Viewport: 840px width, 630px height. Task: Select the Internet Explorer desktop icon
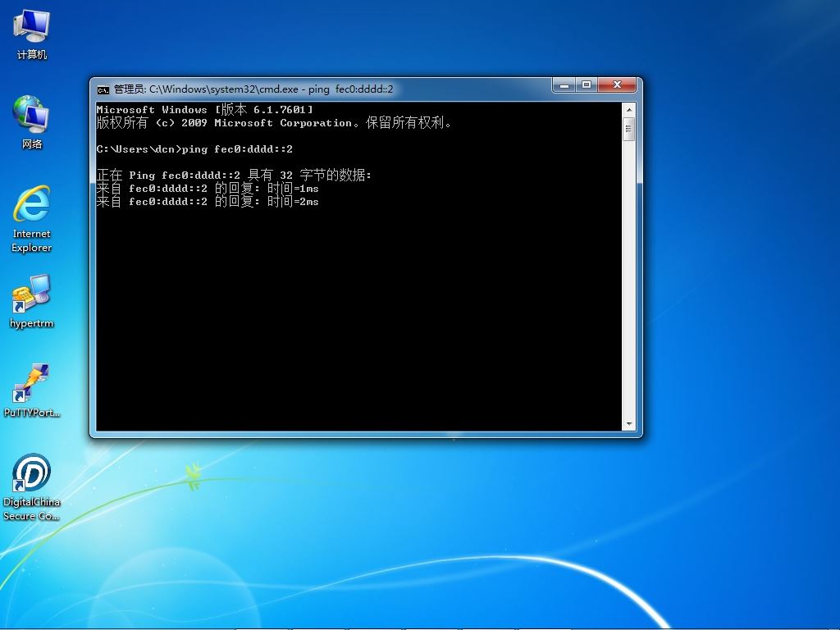tap(32, 218)
